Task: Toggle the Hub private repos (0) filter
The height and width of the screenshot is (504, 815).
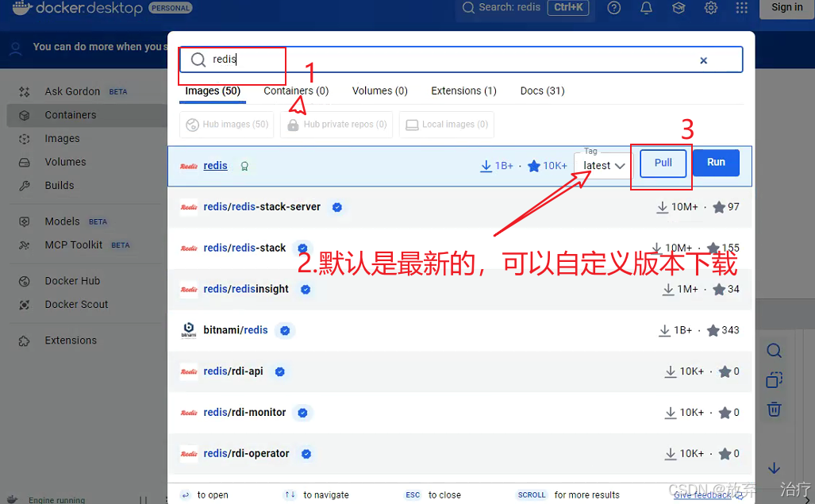Action: click(x=336, y=125)
